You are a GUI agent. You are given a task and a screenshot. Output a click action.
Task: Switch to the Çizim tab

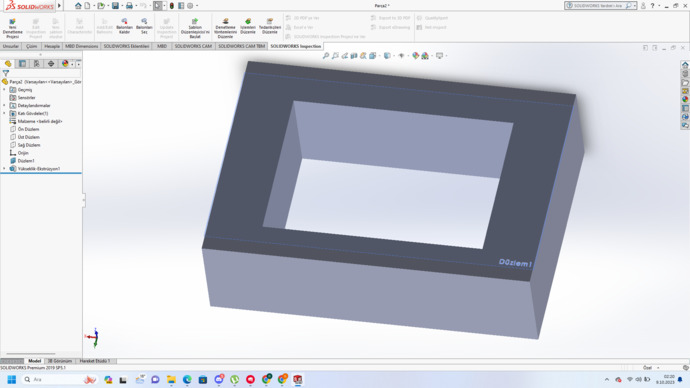tap(32, 46)
